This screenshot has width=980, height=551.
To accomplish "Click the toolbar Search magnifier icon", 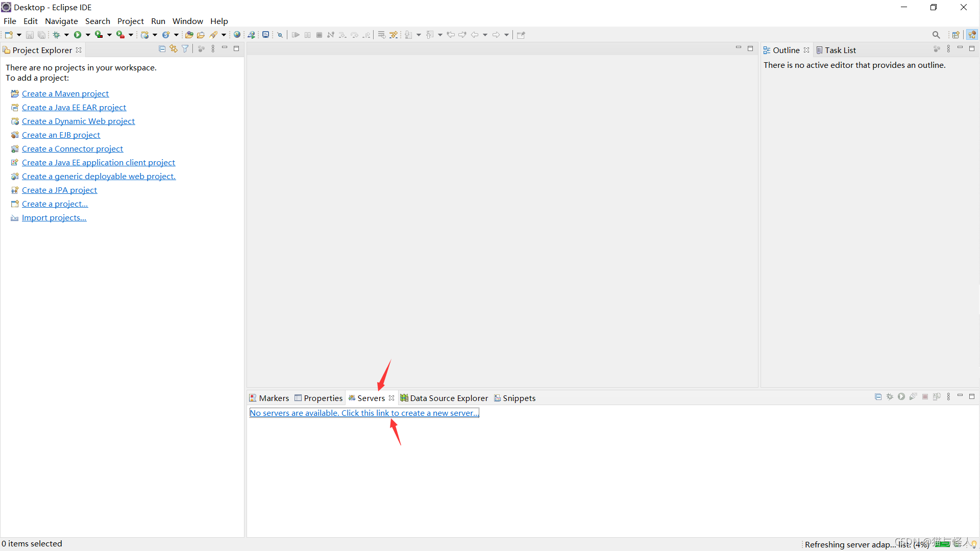I will point(936,35).
